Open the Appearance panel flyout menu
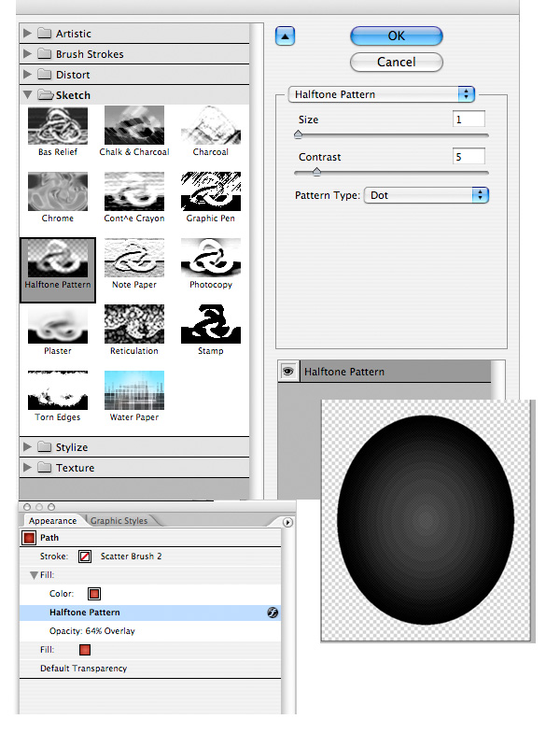This screenshot has width=560, height=747. click(287, 522)
